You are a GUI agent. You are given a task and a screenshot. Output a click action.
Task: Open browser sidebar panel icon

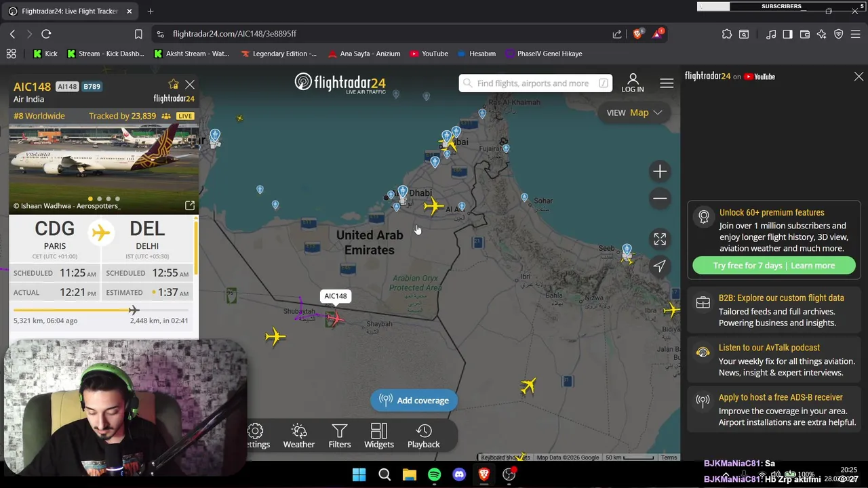tap(787, 34)
